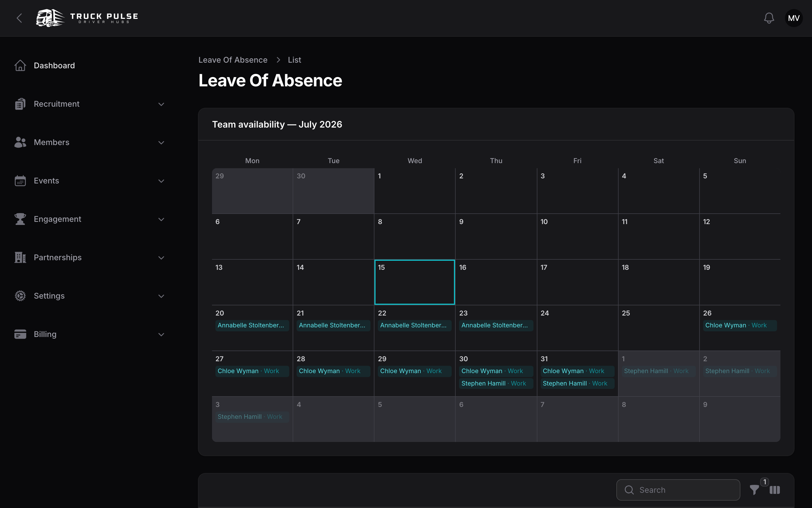Toggle table columns icon
Viewport: 812px width, 508px height.
click(x=775, y=490)
